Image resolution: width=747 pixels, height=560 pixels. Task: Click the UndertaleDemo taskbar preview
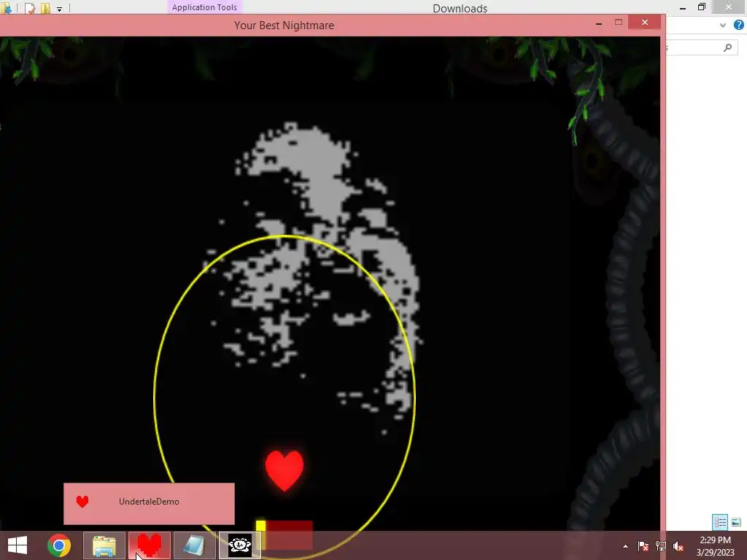tap(149, 504)
